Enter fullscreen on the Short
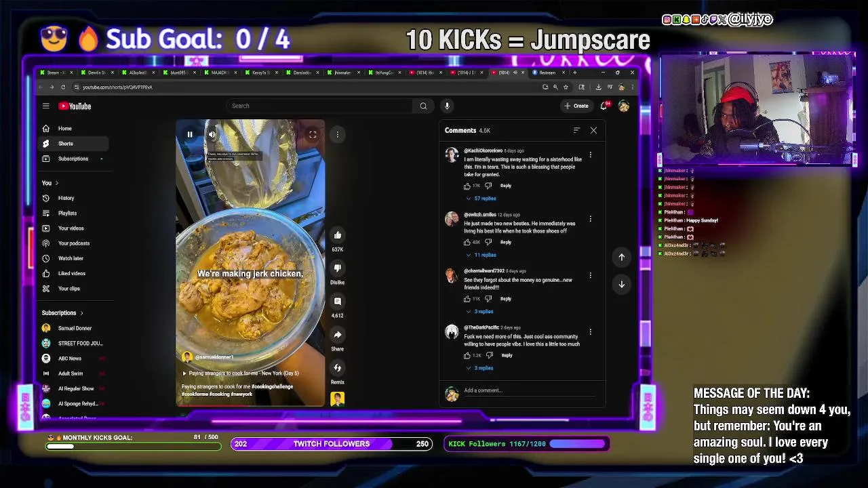The width and height of the screenshot is (868, 488). (313, 134)
